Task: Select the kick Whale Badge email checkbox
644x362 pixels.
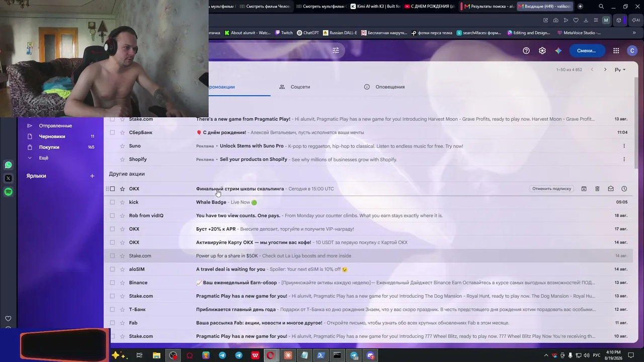Action: click(x=112, y=202)
